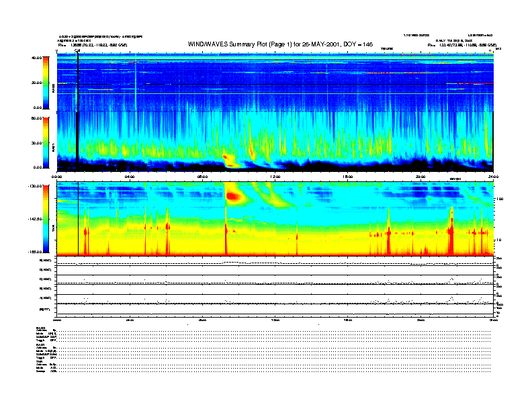Click the 40.00 label on RAD2 colorbar
The width and height of the screenshot is (532, 411).
[x=36, y=58]
